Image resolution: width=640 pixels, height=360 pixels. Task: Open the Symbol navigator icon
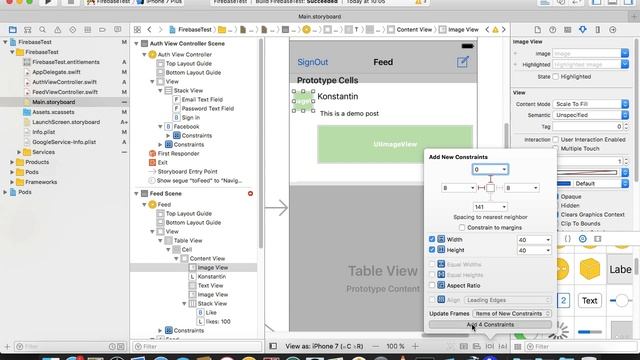[x=28, y=30]
